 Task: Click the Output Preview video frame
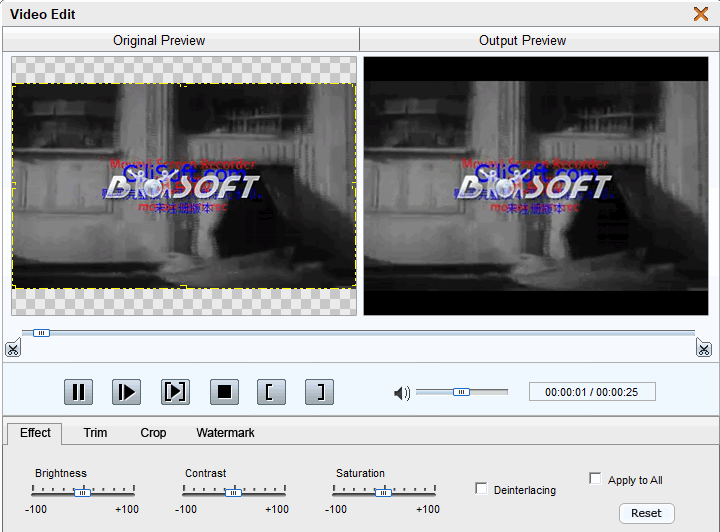click(536, 186)
